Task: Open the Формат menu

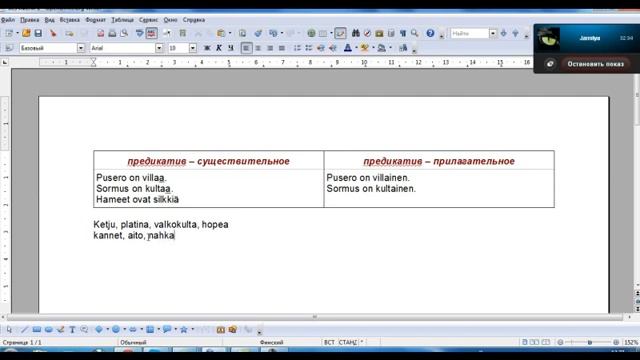Action: [95, 20]
